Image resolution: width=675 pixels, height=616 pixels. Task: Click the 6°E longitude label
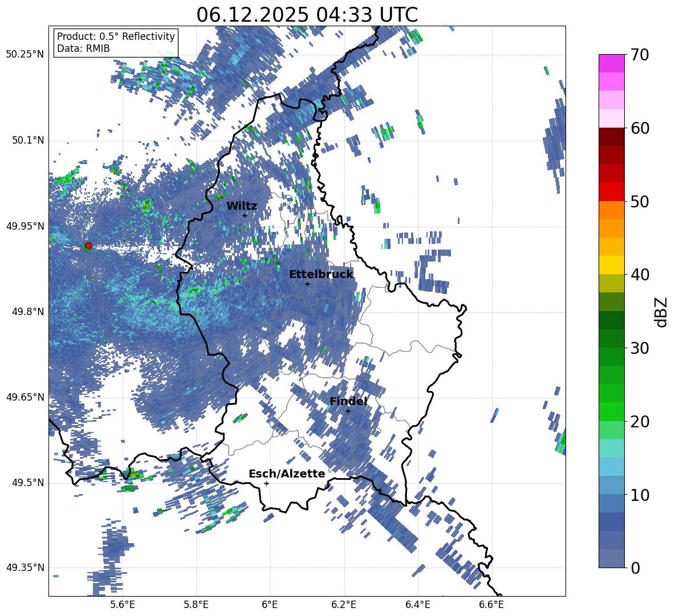click(x=270, y=605)
